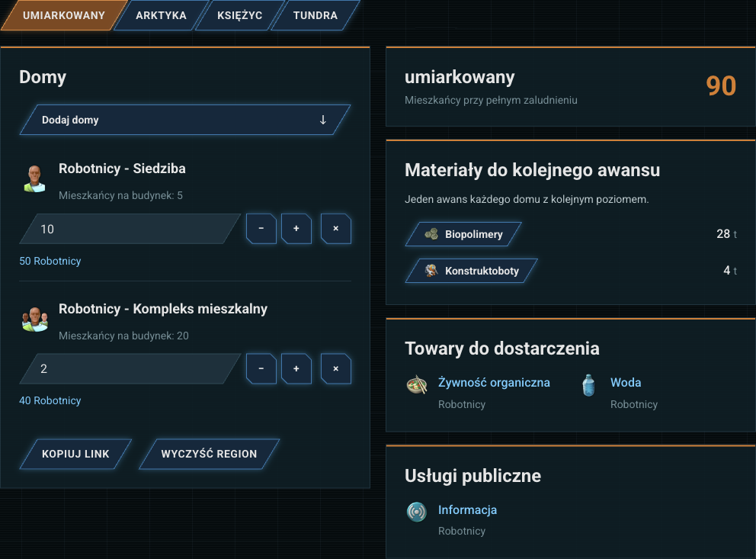
Task: Click the Kompleks mieszkalny count field
Action: 130,369
